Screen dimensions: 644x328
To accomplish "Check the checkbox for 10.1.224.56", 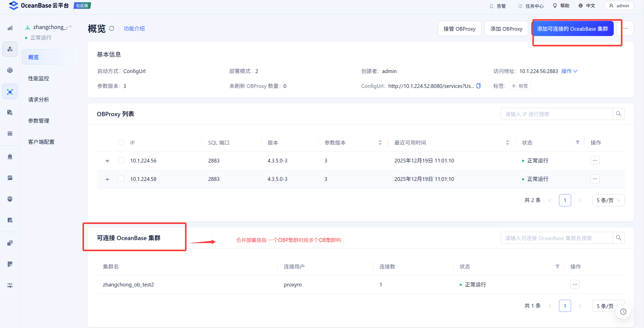I will pos(121,160).
